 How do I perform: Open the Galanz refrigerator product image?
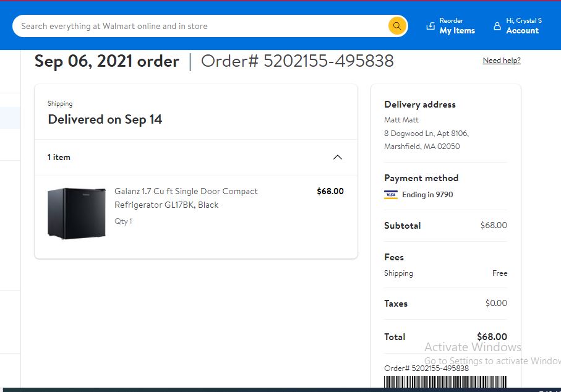[77, 213]
